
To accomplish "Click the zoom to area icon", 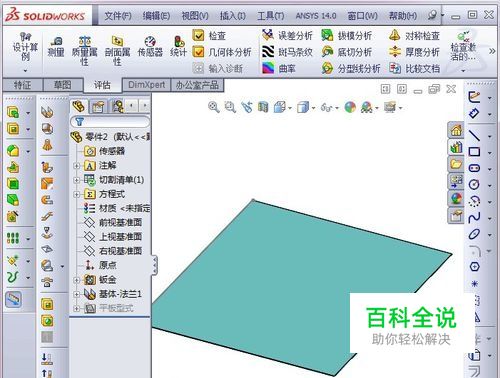I will click(230, 107).
